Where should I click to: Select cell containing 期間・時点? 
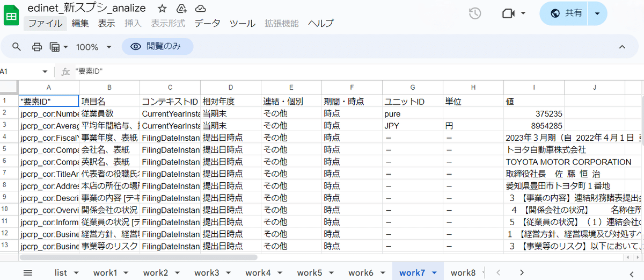(352, 101)
